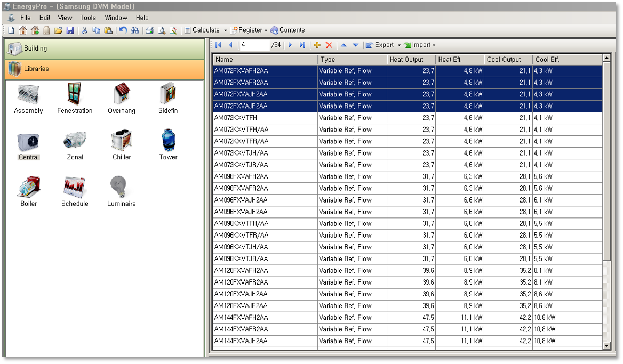Open the Fenestration library
This screenshot has width=623, height=364.
(x=75, y=99)
